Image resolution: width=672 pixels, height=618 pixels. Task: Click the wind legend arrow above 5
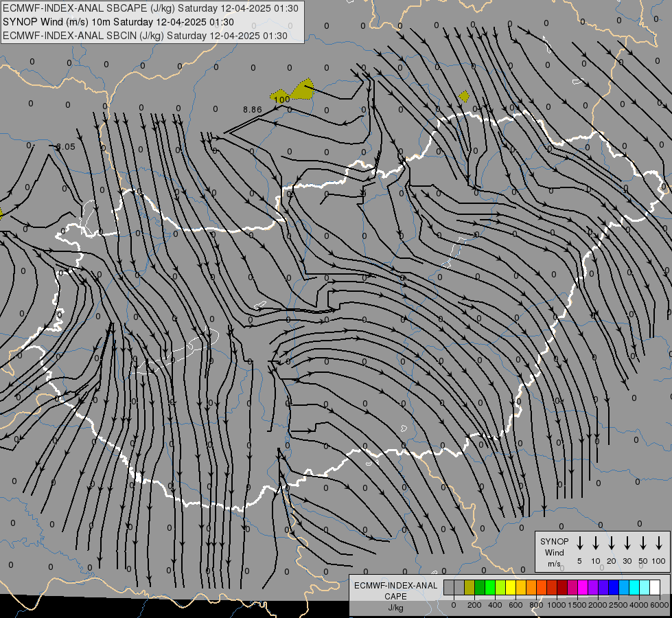(x=579, y=543)
